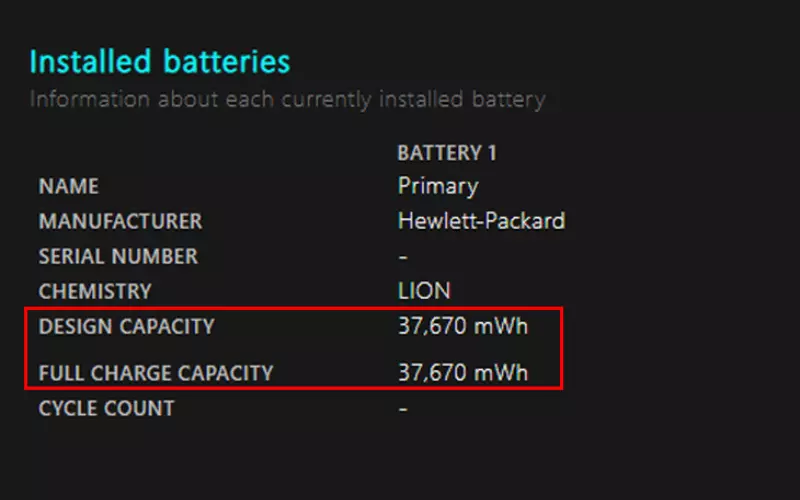Click the cycle count dash value
Viewport: 800px width, 500px height.
pyautogui.click(x=403, y=409)
